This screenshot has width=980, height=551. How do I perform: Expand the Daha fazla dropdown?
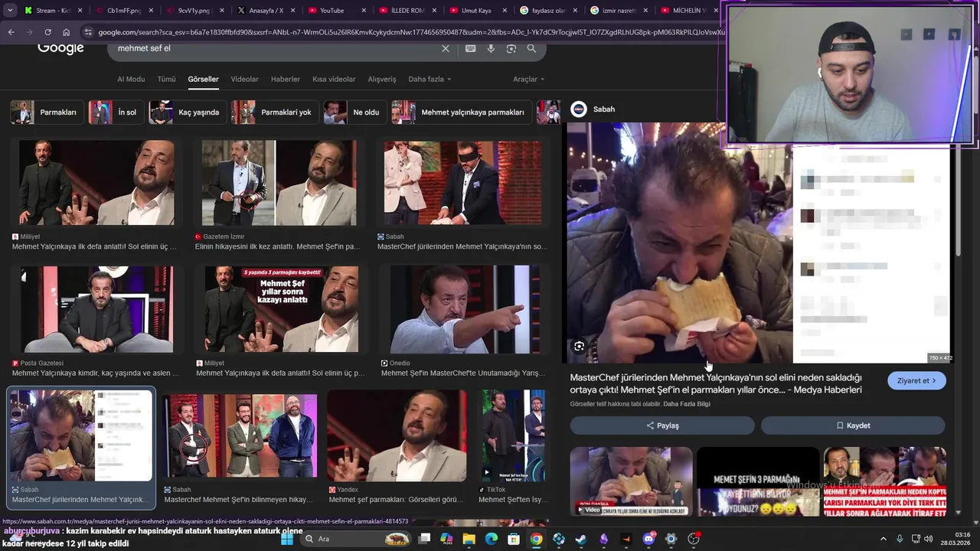coord(430,79)
